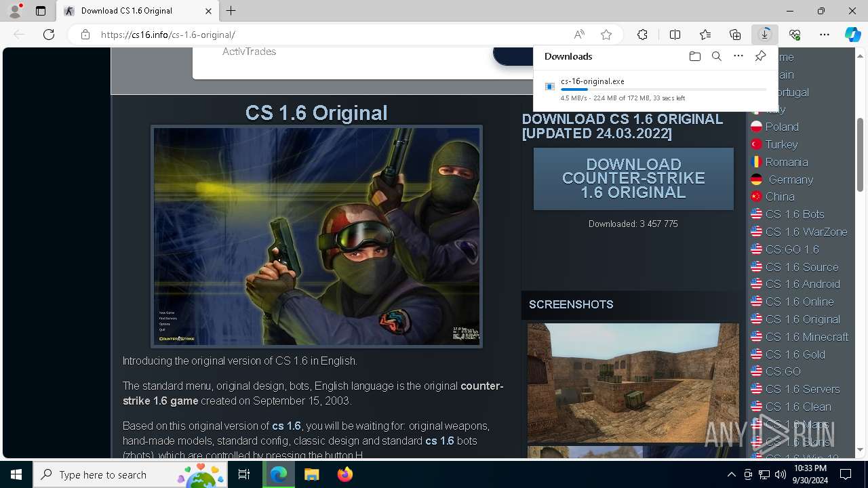
Task: Open CS 1.6 Gold link
Action: (x=795, y=354)
